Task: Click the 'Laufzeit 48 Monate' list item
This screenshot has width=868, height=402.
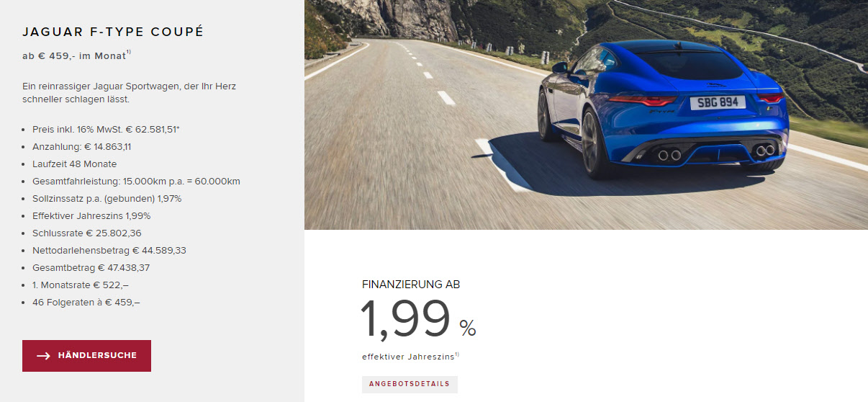Action: 74,164
